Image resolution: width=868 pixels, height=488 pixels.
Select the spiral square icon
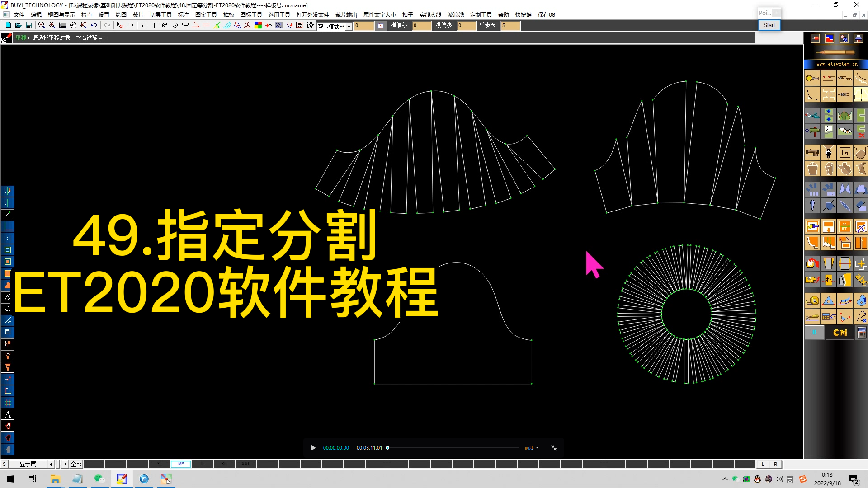844,153
